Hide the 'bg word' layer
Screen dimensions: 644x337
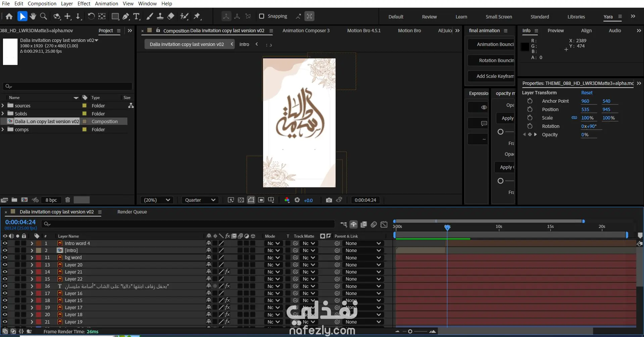point(5,257)
